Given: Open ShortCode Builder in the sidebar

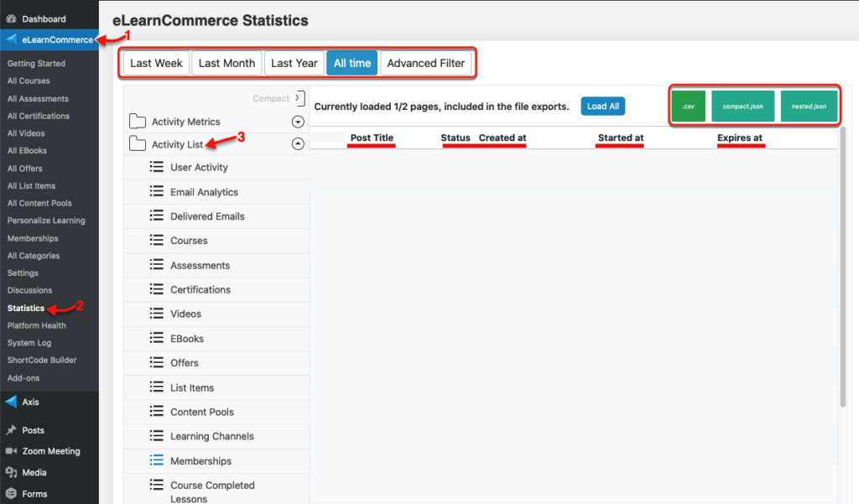Looking at the screenshot, I should coord(42,360).
